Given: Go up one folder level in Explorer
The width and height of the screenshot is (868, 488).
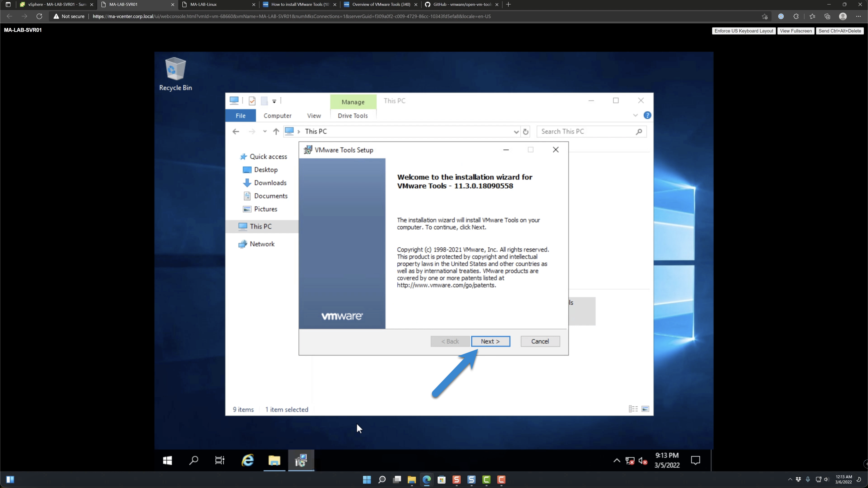Looking at the screenshot, I should click(276, 131).
